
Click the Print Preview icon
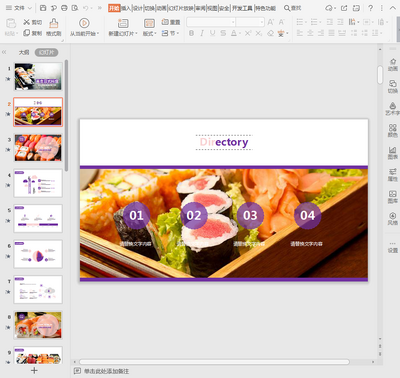tap(75, 8)
